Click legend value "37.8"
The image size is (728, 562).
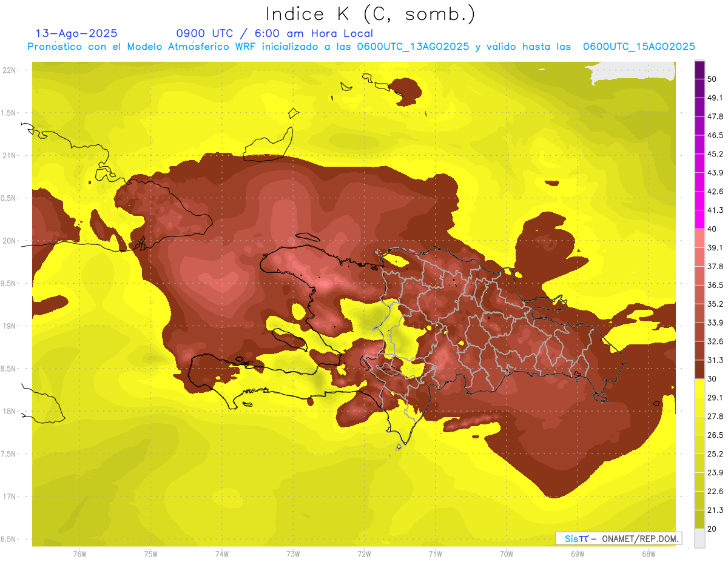click(x=715, y=267)
